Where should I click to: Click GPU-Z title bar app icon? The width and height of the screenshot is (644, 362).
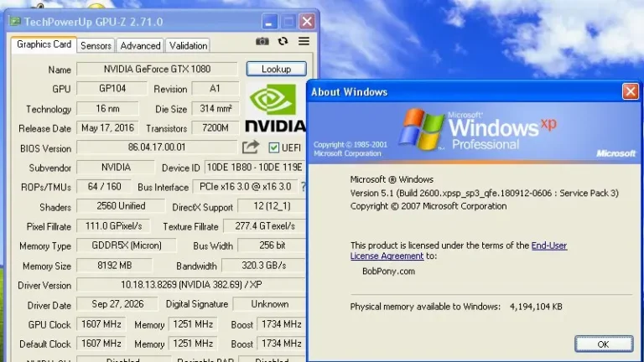pos(15,21)
